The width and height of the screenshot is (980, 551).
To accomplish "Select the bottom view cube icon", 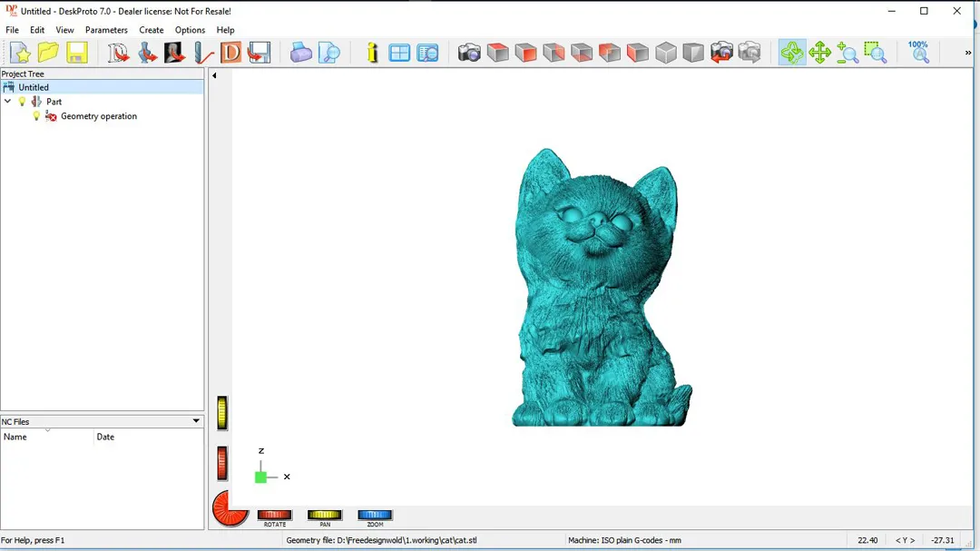I will [x=582, y=53].
